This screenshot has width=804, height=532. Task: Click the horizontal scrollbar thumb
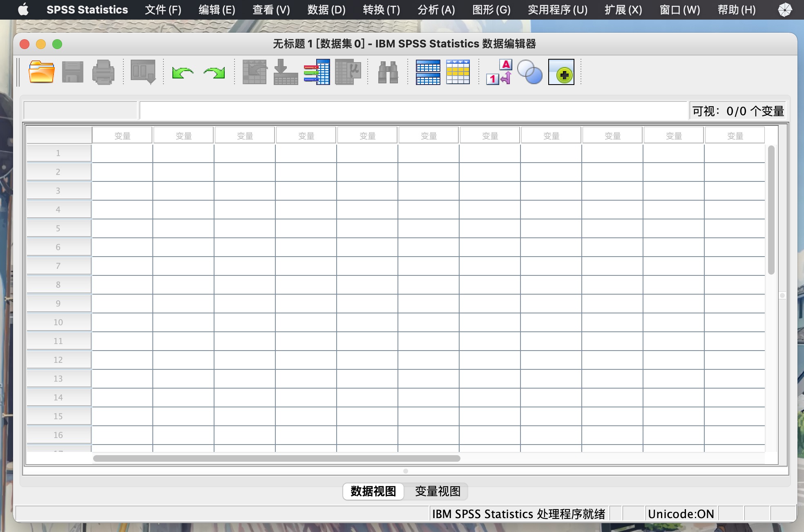click(x=277, y=458)
